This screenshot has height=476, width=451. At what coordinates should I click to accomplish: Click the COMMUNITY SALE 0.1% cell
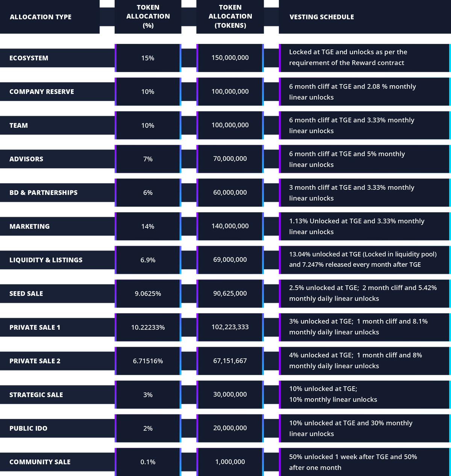148,462
